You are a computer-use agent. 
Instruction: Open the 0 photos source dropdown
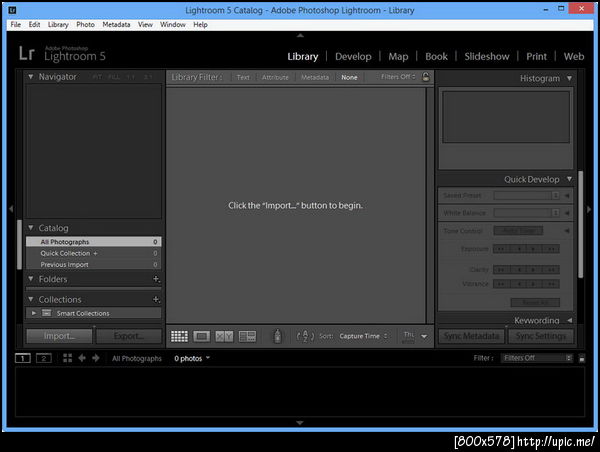pos(192,358)
